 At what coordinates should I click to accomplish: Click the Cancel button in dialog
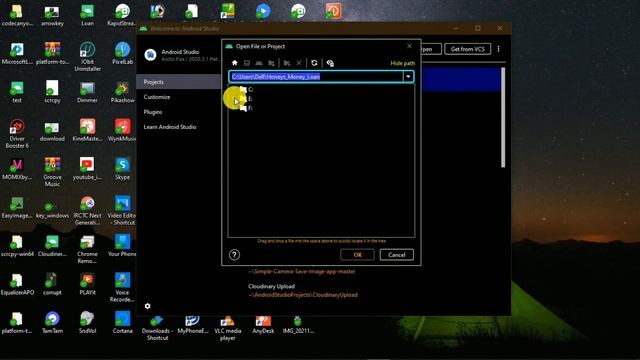(x=396, y=255)
